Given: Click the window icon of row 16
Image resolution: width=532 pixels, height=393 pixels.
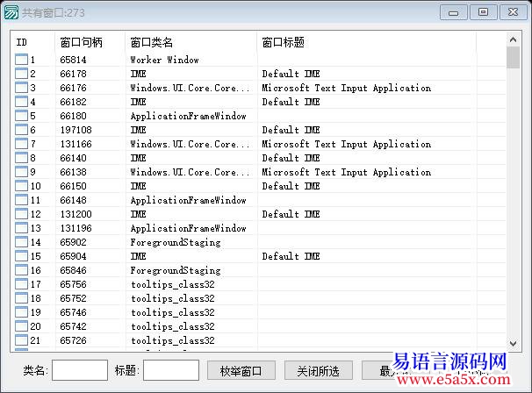Looking at the screenshot, I should pyautogui.click(x=21, y=270).
